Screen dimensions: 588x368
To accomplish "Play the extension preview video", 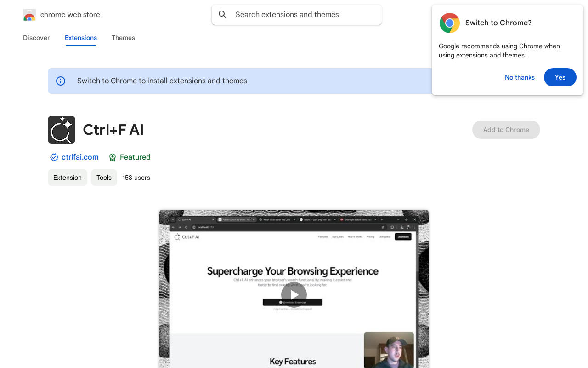I will click(294, 295).
